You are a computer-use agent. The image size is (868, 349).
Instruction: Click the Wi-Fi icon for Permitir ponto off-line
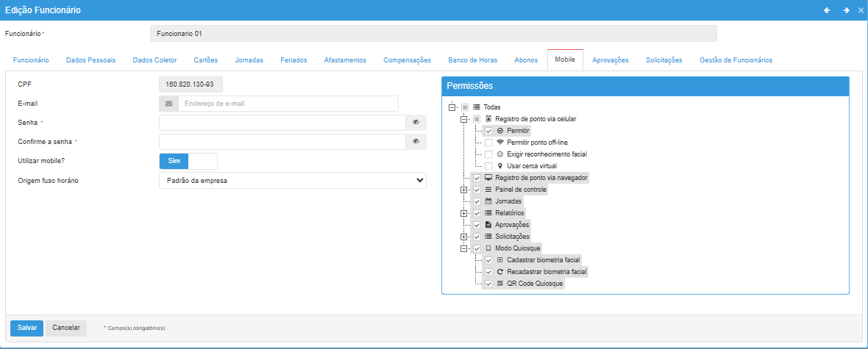click(500, 143)
